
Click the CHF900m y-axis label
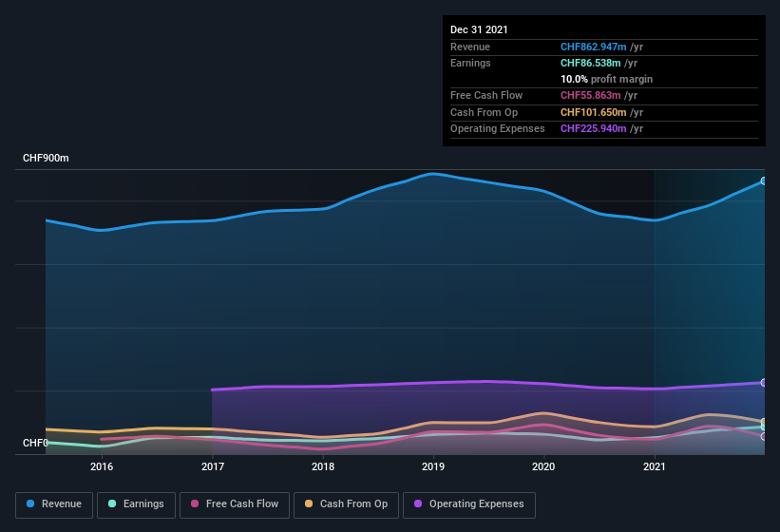pyautogui.click(x=46, y=158)
